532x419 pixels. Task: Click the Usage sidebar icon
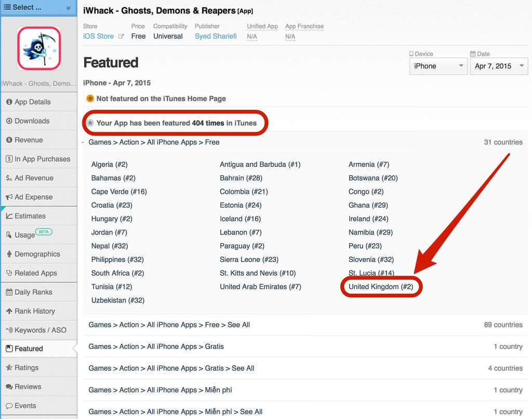pyautogui.click(x=9, y=234)
